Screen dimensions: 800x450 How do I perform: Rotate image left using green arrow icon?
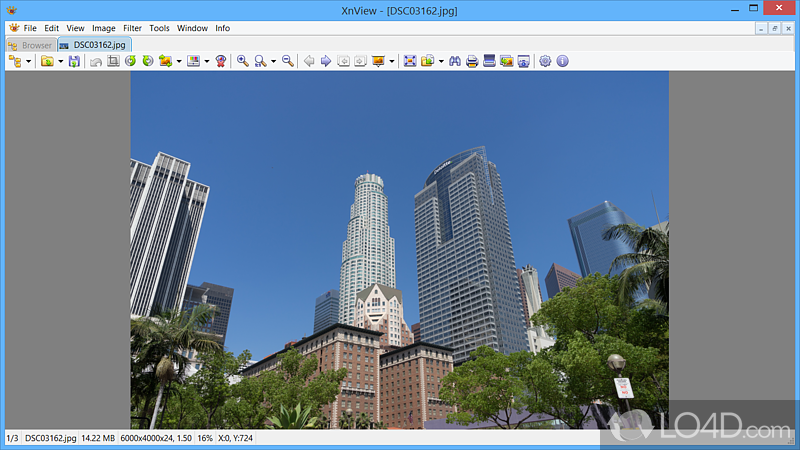(130, 61)
